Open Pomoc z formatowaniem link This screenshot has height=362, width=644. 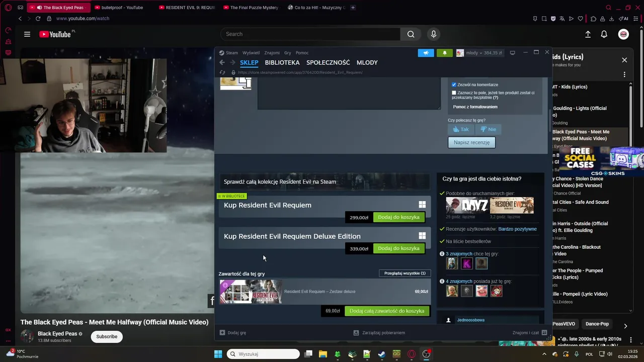point(475,107)
